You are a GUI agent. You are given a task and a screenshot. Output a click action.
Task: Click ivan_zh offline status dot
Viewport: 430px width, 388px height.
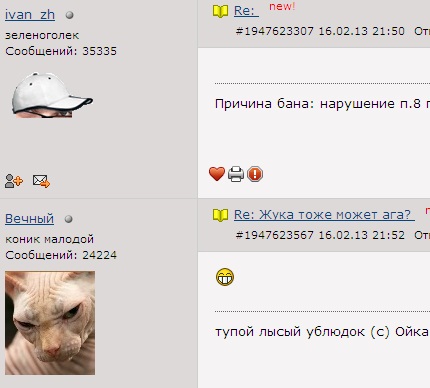click(69, 15)
